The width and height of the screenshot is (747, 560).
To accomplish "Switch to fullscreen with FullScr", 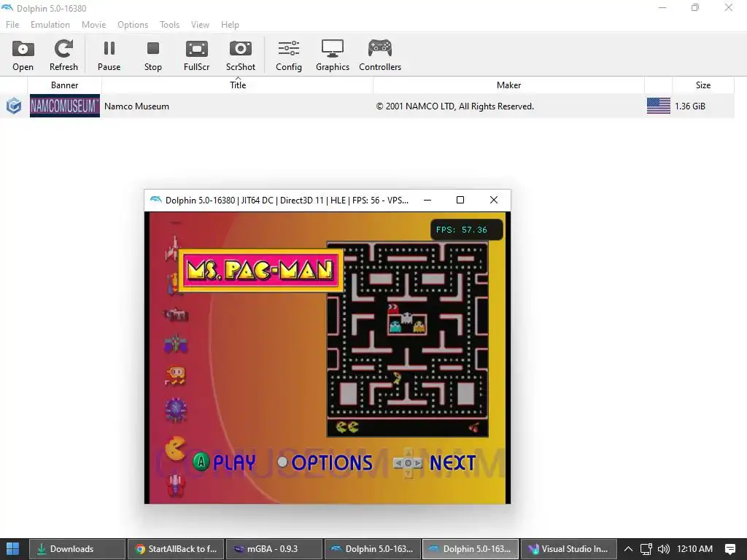I will (197, 55).
